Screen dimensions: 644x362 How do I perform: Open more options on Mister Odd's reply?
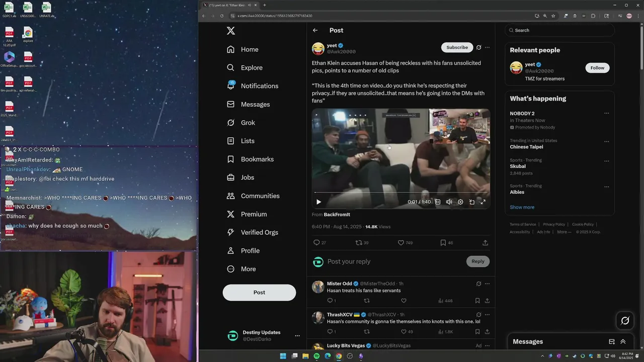click(x=487, y=284)
